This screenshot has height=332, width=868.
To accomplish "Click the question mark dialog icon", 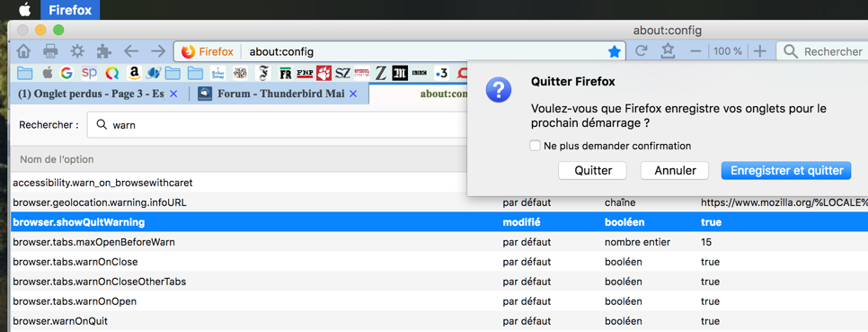I will tap(499, 90).
